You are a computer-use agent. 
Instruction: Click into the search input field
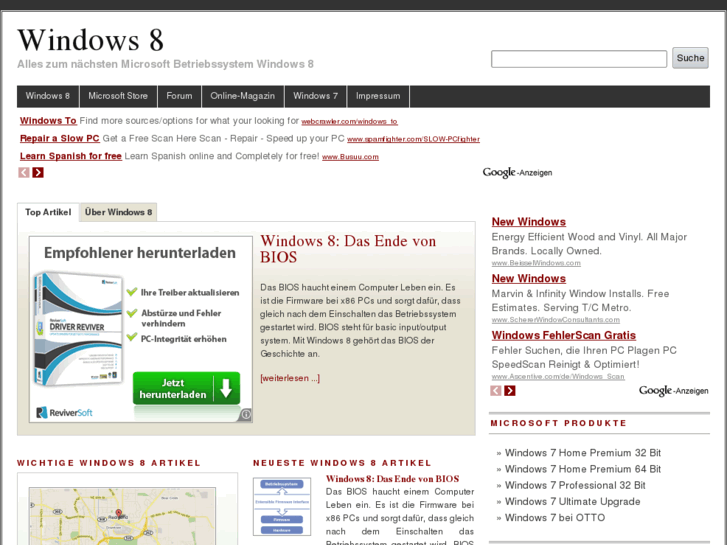coord(579,59)
